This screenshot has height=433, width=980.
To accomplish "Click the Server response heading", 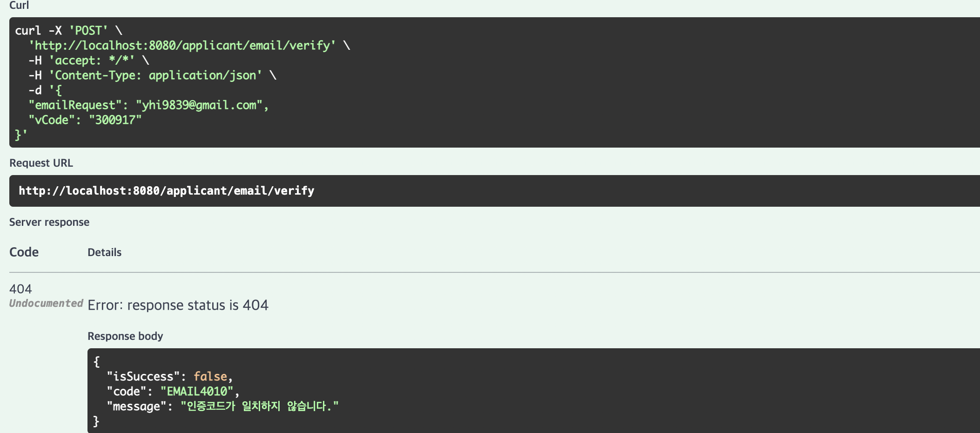I will [x=49, y=222].
